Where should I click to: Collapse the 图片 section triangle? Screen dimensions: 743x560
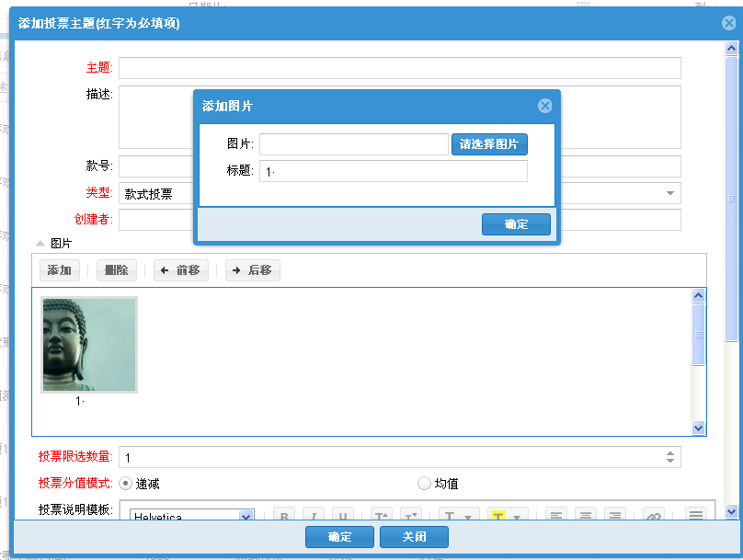40,244
